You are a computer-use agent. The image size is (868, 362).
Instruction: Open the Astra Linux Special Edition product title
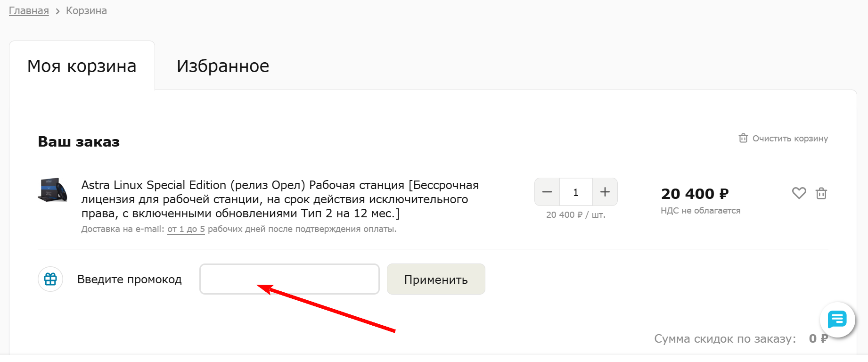(x=280, y=199)
